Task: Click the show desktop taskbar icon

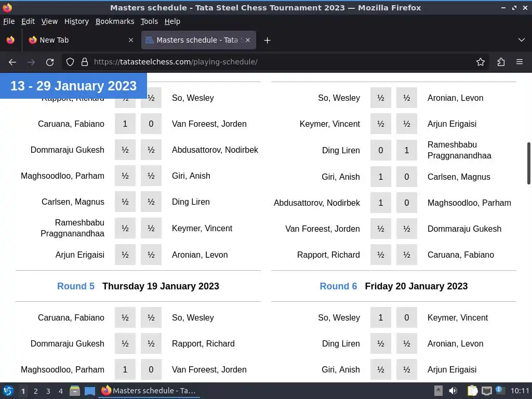Action: click(89, 391)
